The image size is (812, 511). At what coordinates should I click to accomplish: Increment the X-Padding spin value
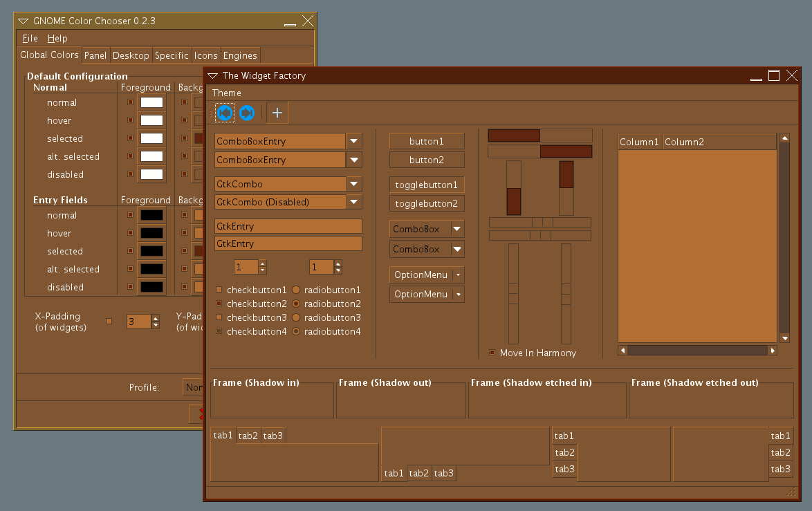pos(156,318)
